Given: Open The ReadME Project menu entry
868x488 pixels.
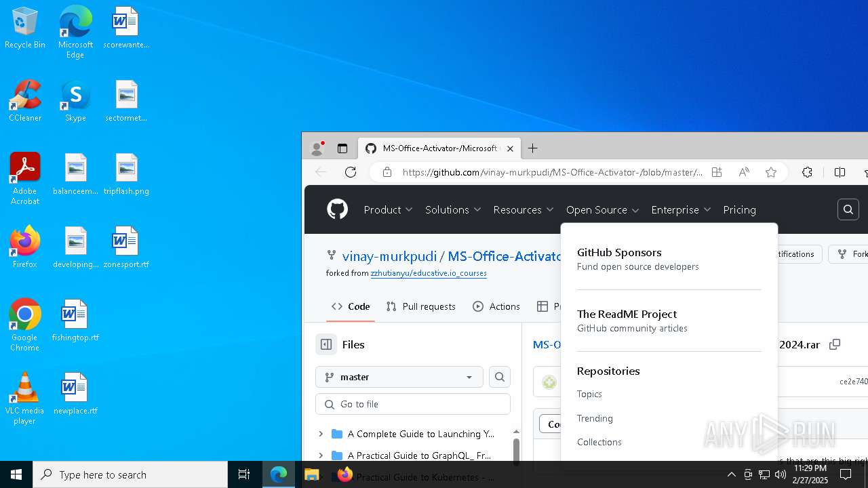Looking at the screenshot, I should 632,321.
